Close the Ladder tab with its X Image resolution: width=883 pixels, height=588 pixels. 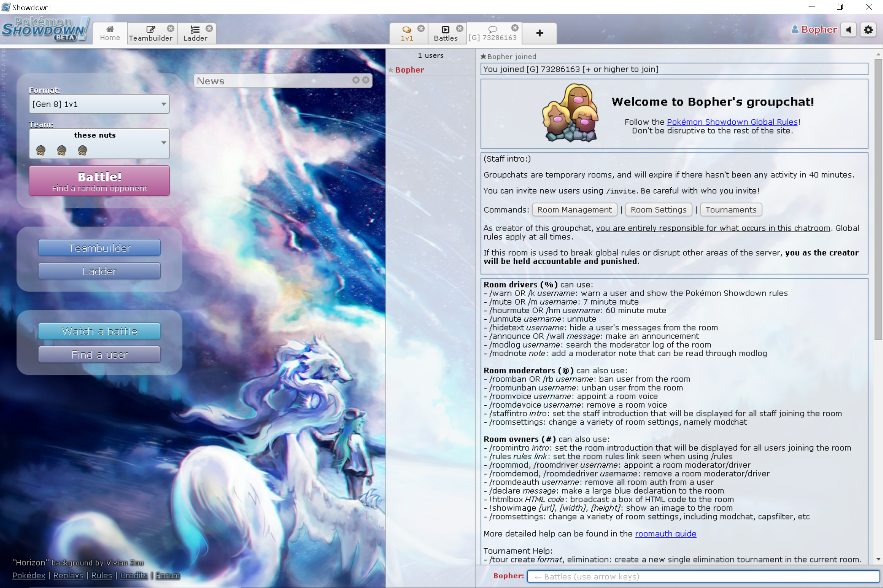pos(209,28)
